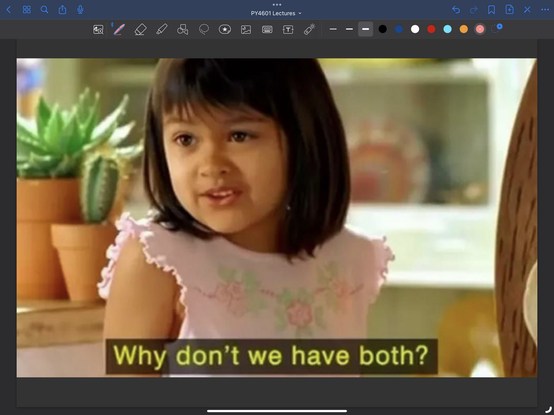Bookmark the current page
554x415 pixels.
(x=491, y=10)
